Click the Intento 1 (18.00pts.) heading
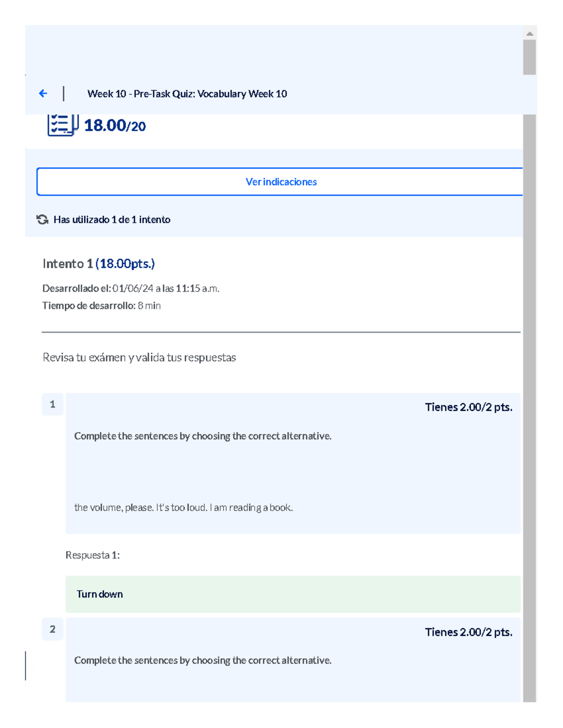The width and height of the screenshot is (563, 728). pyautogui.click(x=99, y=264)
